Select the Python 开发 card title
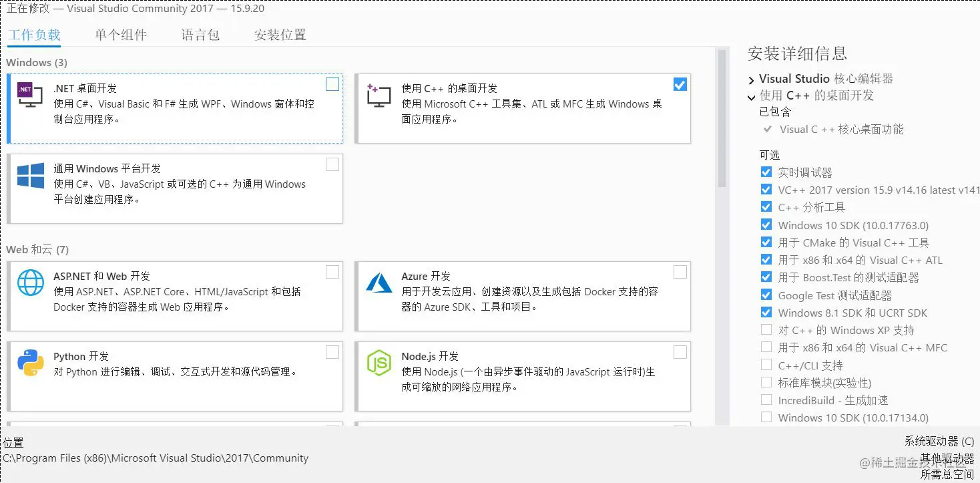This screenshot has width=980, height=483. (81, 356)
